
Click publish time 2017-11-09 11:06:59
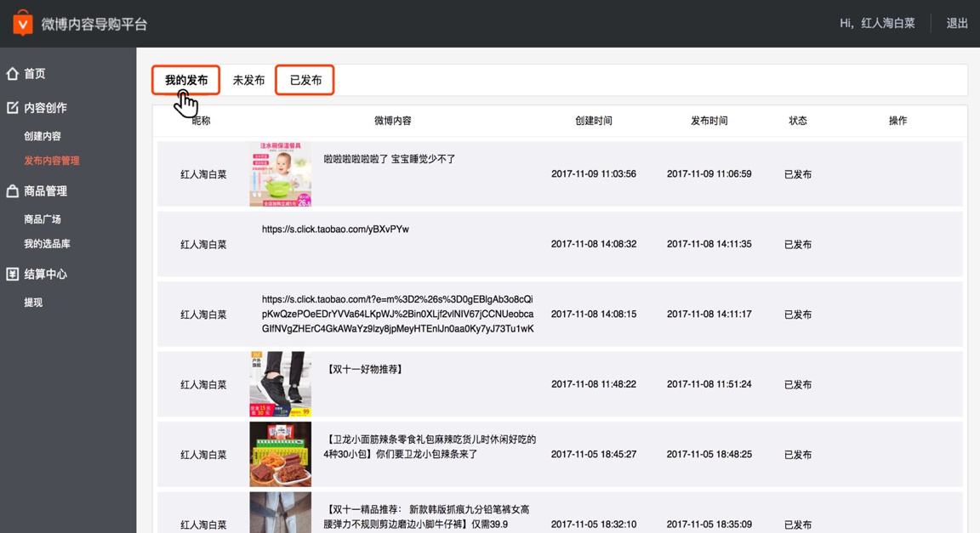tap(709, 173)
